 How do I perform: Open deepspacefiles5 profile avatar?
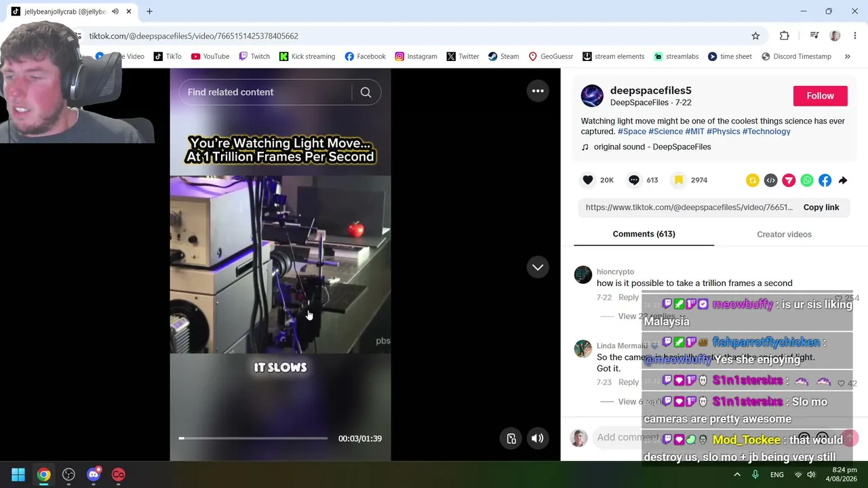coord(592,96)
